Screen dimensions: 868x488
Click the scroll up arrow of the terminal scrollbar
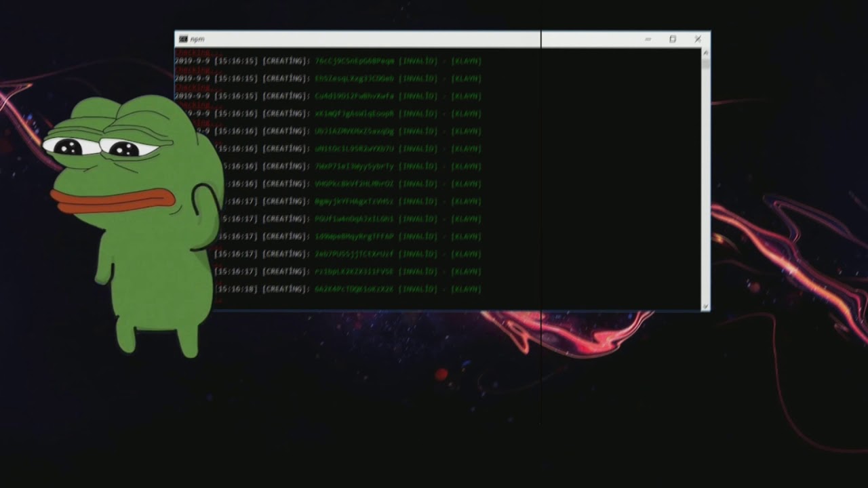point(705,52)
